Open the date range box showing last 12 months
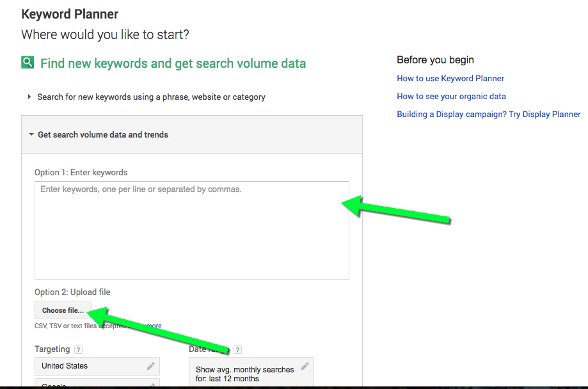Screen dimensions: 588x389 251,372
